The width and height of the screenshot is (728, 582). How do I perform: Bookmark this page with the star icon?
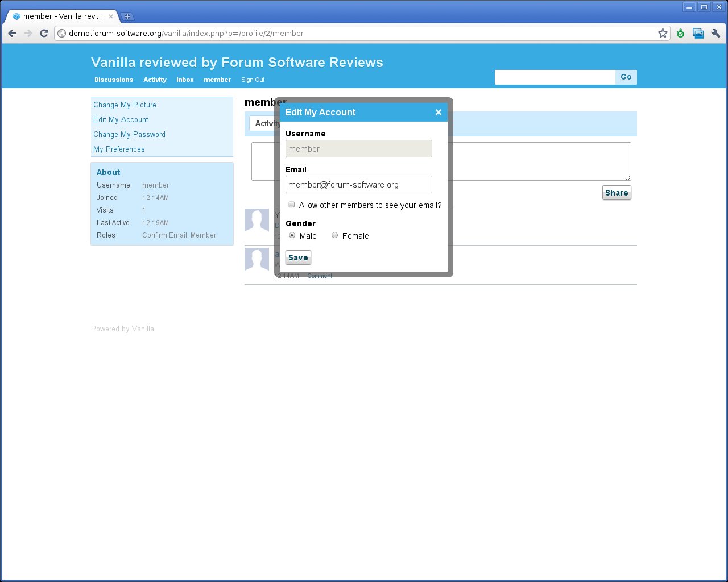663,34
